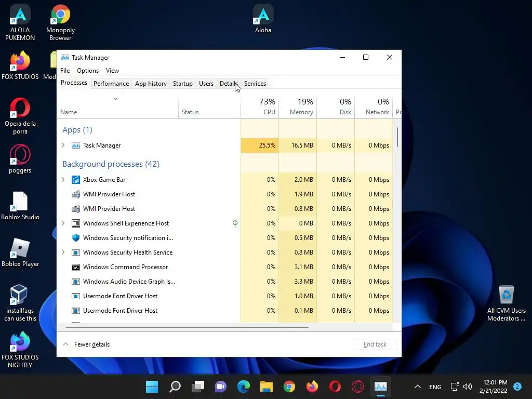
Task: Select the Processes tab
Action: 74,83
